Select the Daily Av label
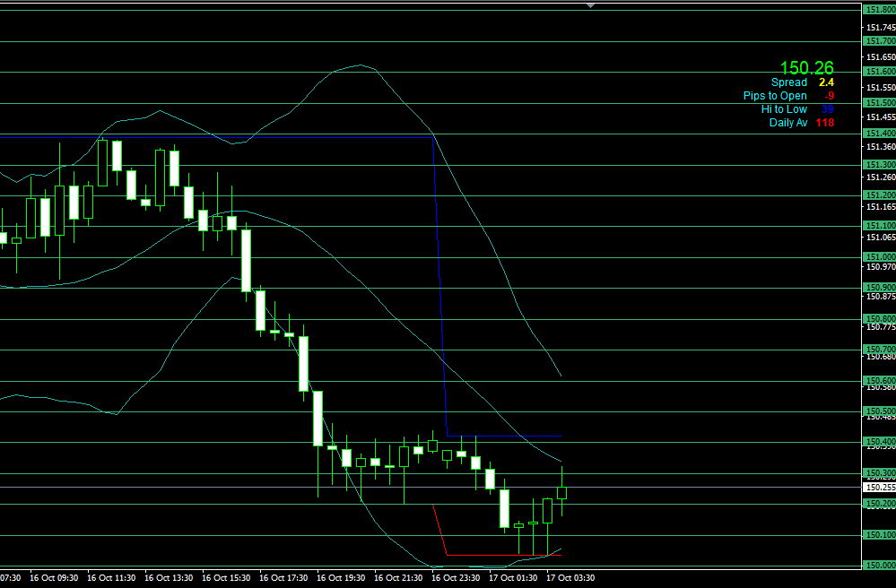896x588 pixels. (x=788, y=123)
